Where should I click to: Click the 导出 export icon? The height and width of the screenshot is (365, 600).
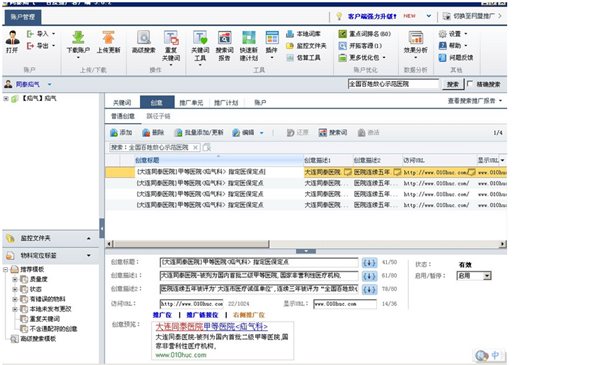coord(30,46)
